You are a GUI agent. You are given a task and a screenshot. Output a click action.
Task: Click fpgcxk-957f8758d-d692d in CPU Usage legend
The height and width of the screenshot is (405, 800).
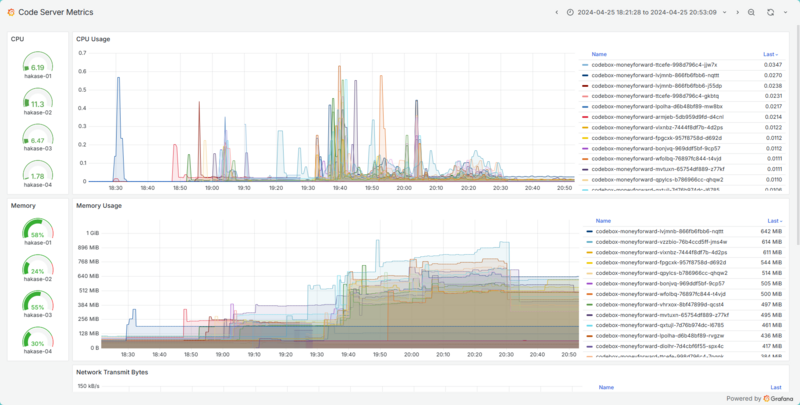(657, 138)
